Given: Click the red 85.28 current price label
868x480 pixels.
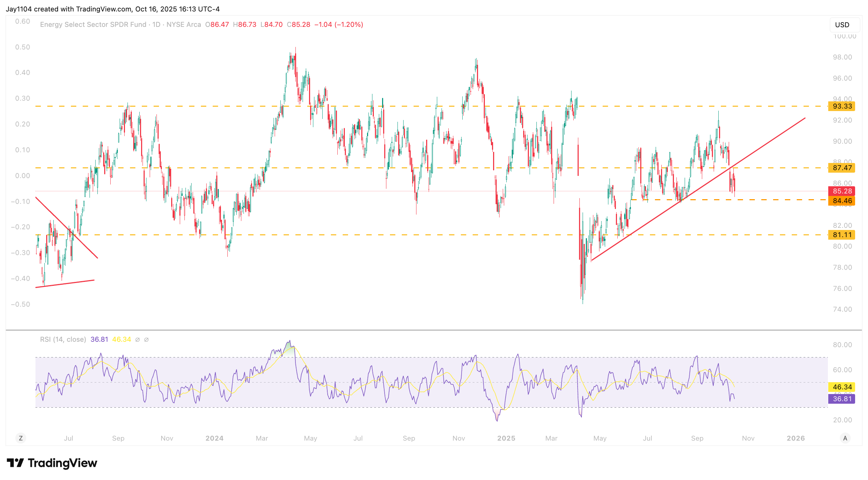Looking at the screenshot, I should (x=842, y=191).
